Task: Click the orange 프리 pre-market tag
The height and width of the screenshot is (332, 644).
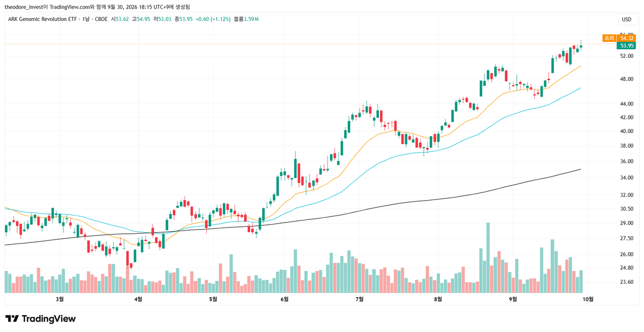Action: (609, 38)
